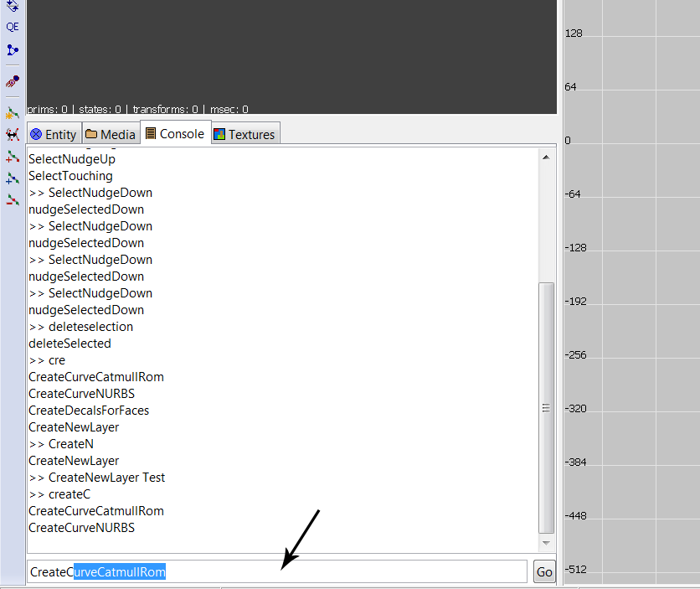This screenshot has height=589, width=700.
Task: Focus the console command input field
Action: 277,571
